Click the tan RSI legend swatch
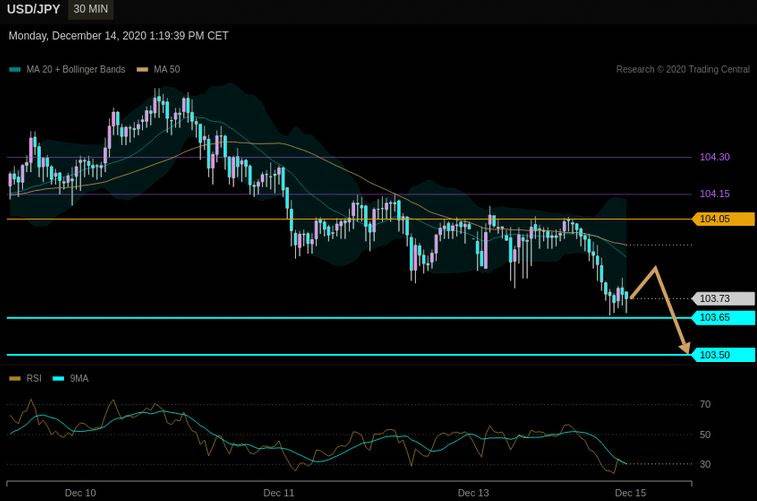Viewport: 757px width, 501px height. 15,378
